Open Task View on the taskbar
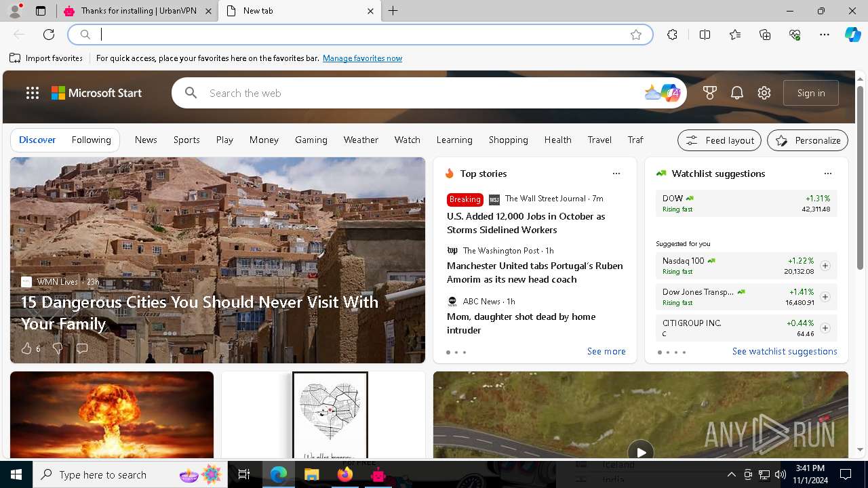Image resolution: width=868 pixels, height=488 pixels. click(244, 474)
